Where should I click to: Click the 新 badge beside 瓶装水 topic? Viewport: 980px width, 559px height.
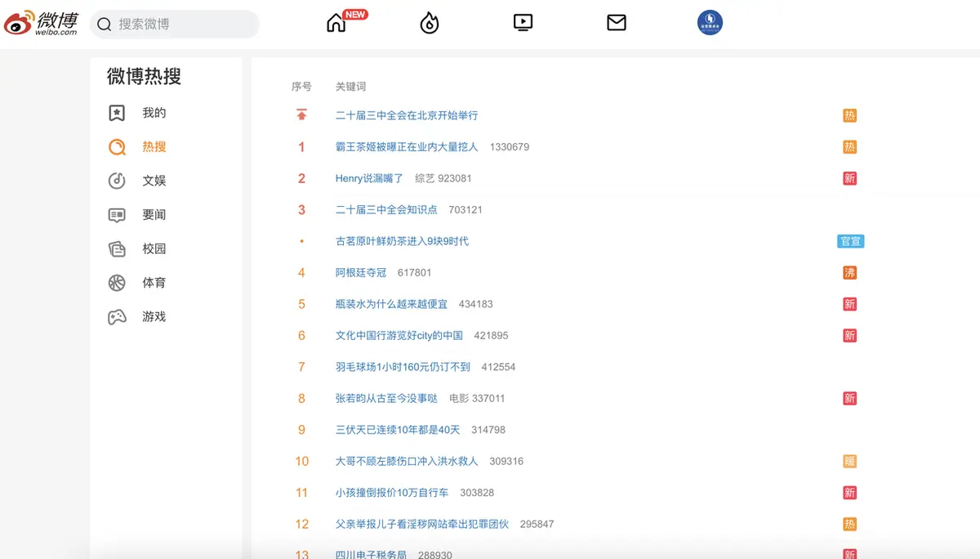click(850, 304)
